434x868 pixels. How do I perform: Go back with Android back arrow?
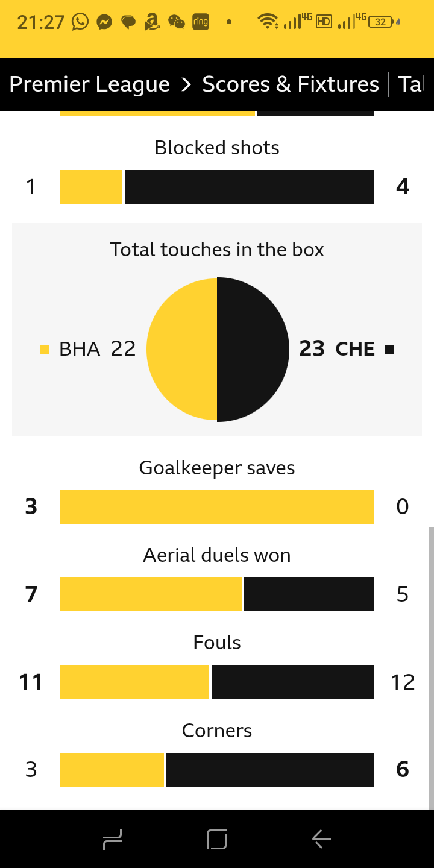321,839
